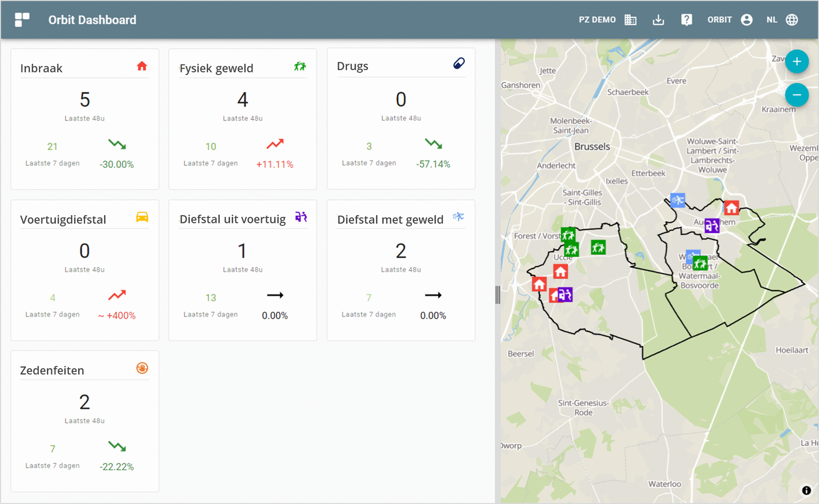
Task: Select the isolated green violence marker east of Uccle
Action: [x=598, y=247]
